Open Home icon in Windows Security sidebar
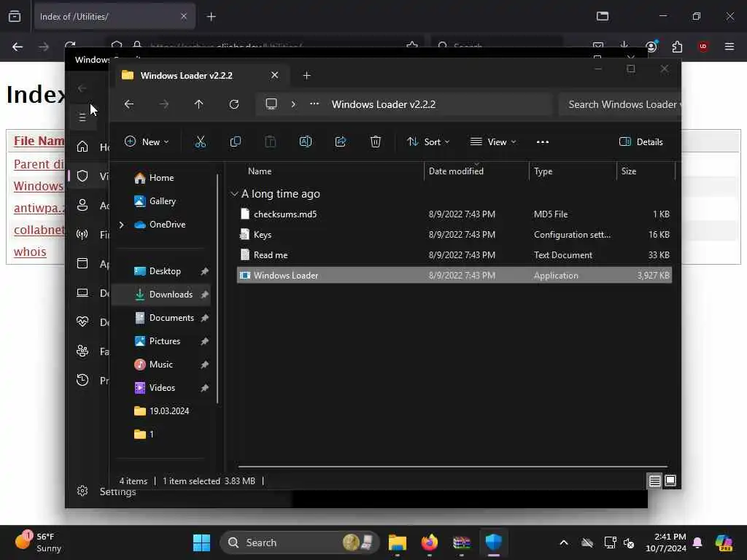Screen dimensions: 747x560 (82, 147)
